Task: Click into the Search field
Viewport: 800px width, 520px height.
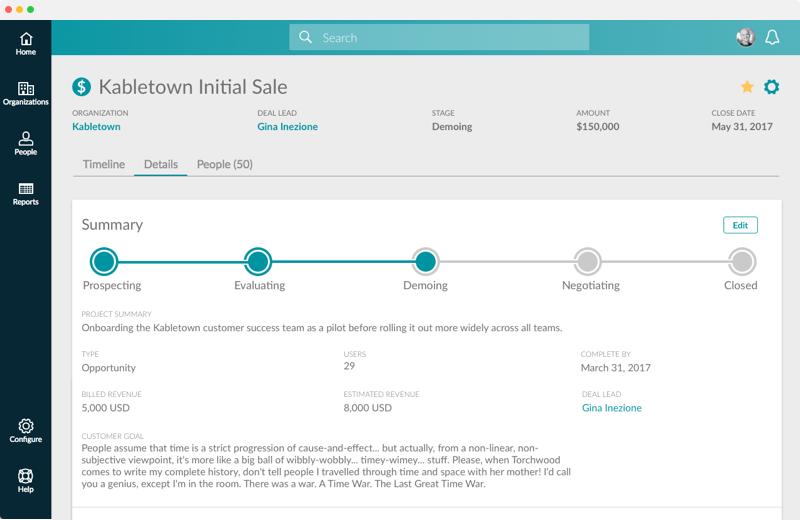Action: (439, 37)
